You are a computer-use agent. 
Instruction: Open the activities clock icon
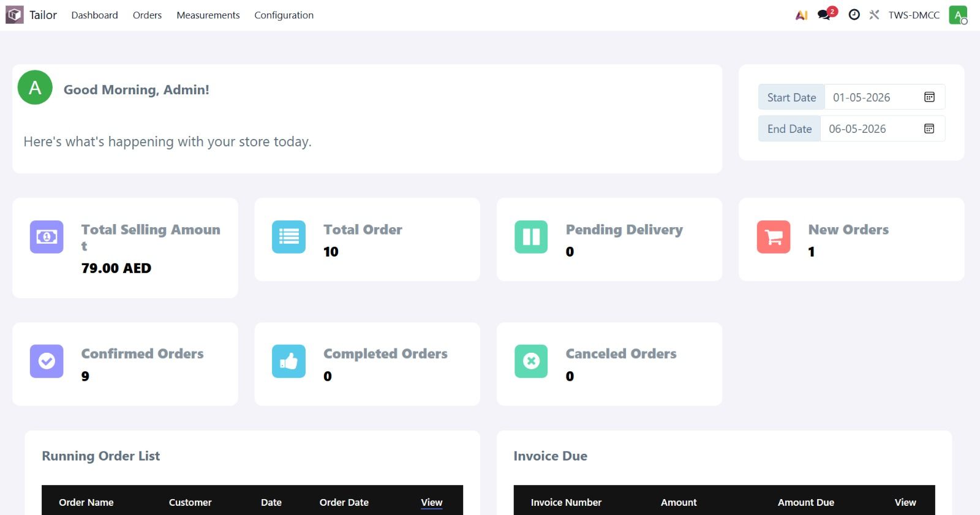tap(854, 15)
